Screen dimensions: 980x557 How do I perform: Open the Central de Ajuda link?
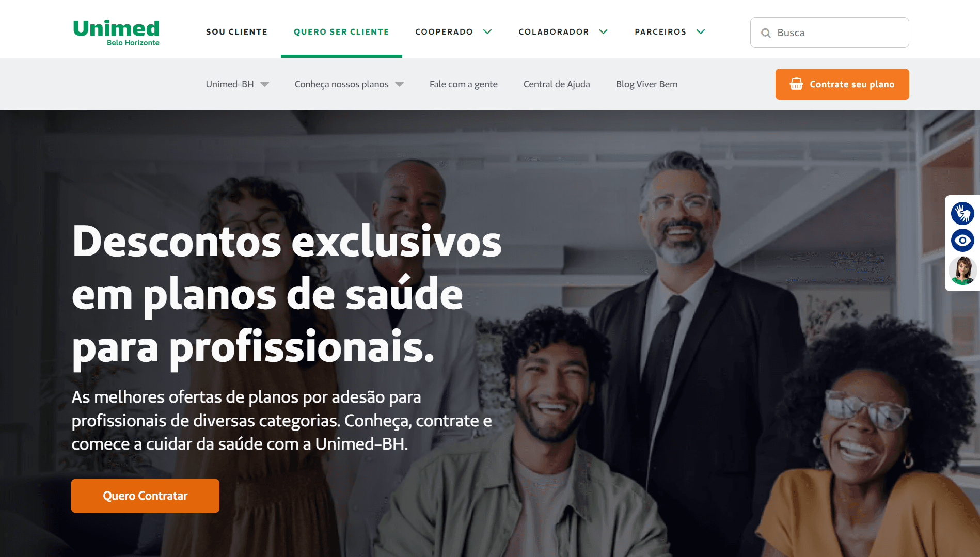557,84
